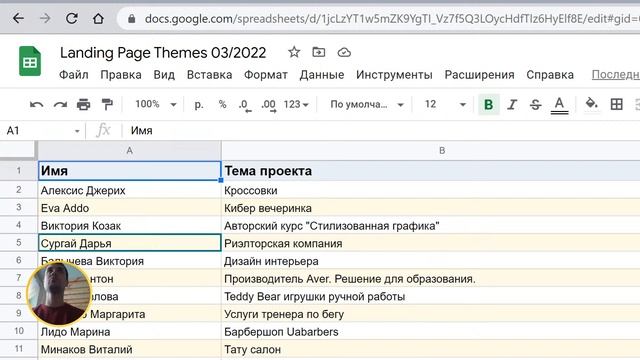Go to browser home page

tap(98, 18)
